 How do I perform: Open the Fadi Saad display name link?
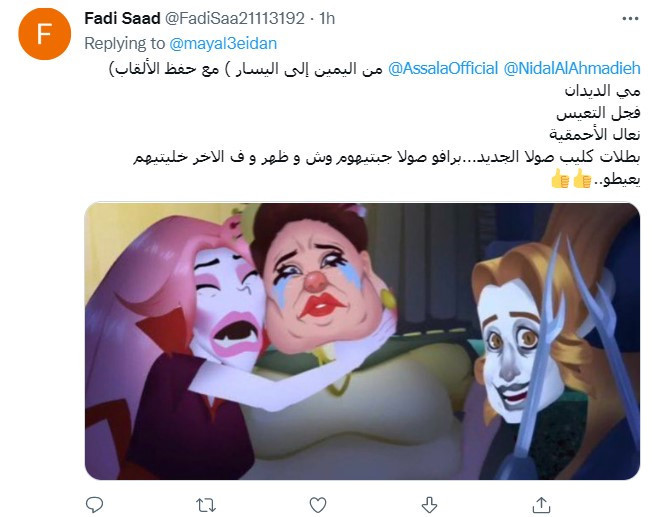pyautogui.click(x=122, y=18)
